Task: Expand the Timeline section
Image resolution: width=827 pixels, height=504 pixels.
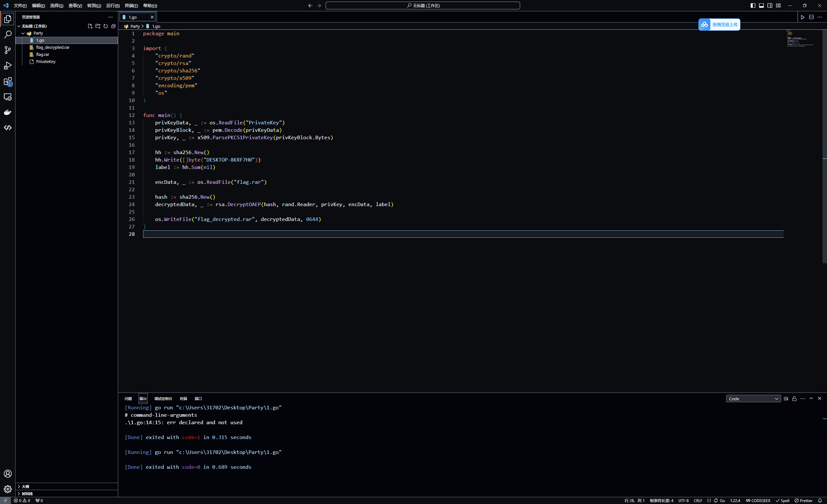Action: [x=67, y=494]
